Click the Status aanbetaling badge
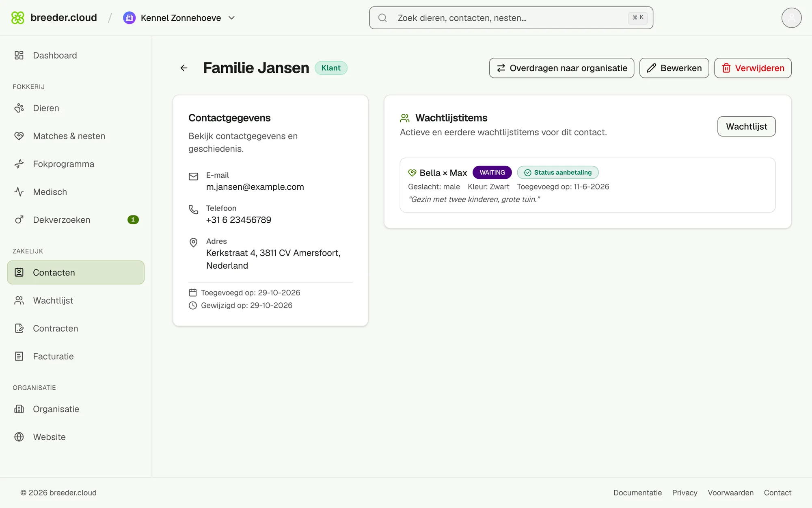Viewport: 812px width, 508px height. [557, 172]
